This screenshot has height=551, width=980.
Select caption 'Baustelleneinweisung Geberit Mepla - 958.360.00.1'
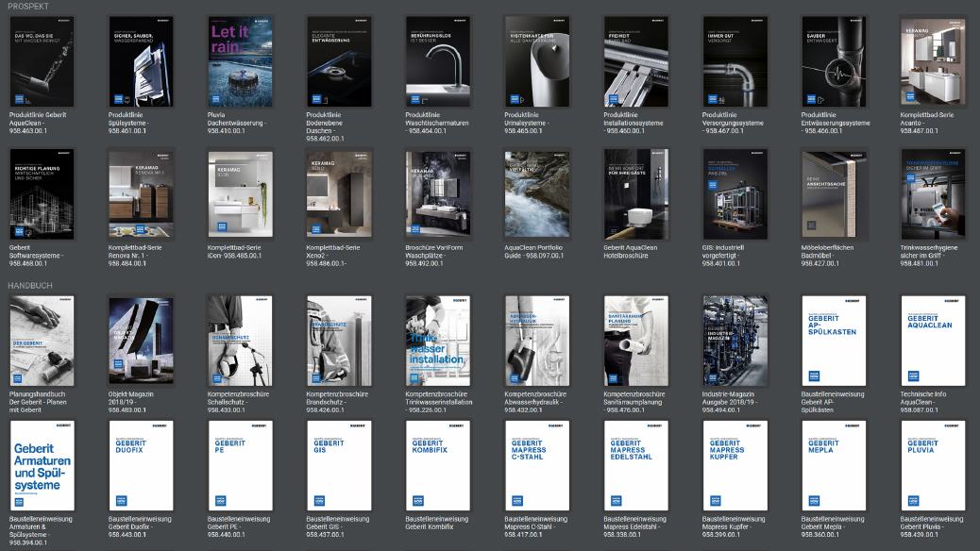[833, 526]
